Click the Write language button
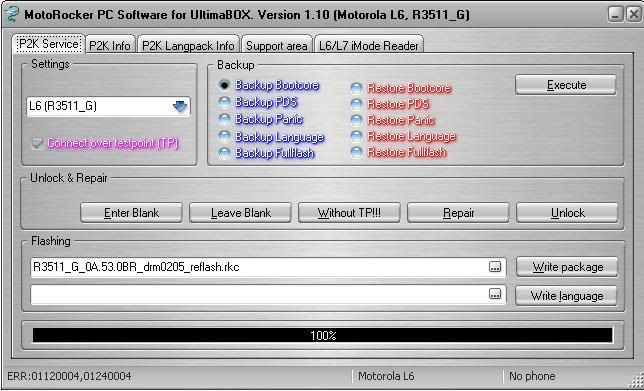 (x=566, y=296)
